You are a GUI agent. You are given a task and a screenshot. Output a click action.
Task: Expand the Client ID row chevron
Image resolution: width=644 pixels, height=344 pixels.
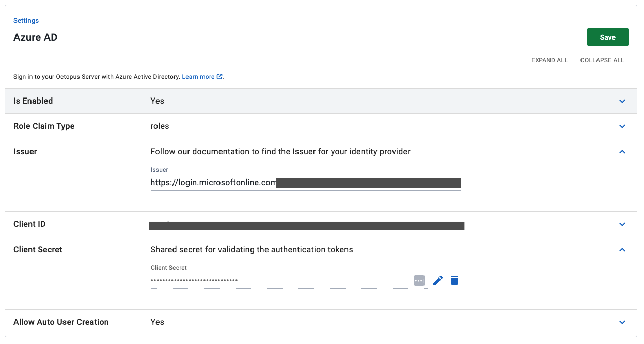[622, 224]
